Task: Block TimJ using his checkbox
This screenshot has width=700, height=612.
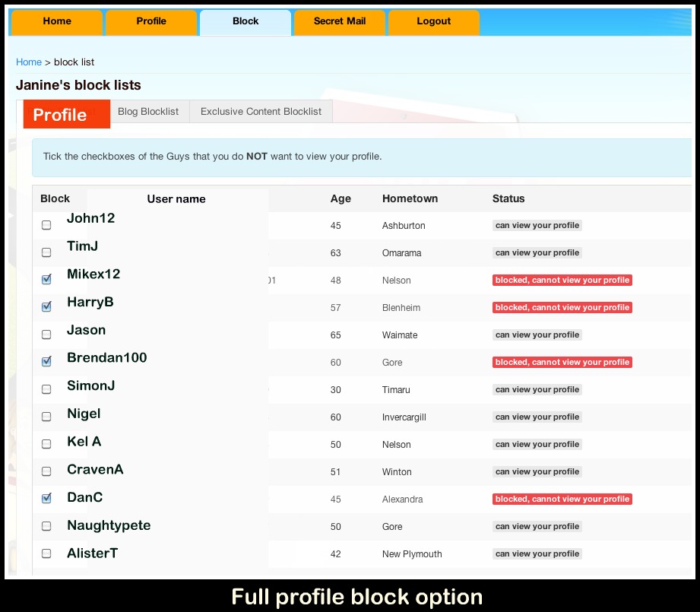Action: tap(46, 252)
